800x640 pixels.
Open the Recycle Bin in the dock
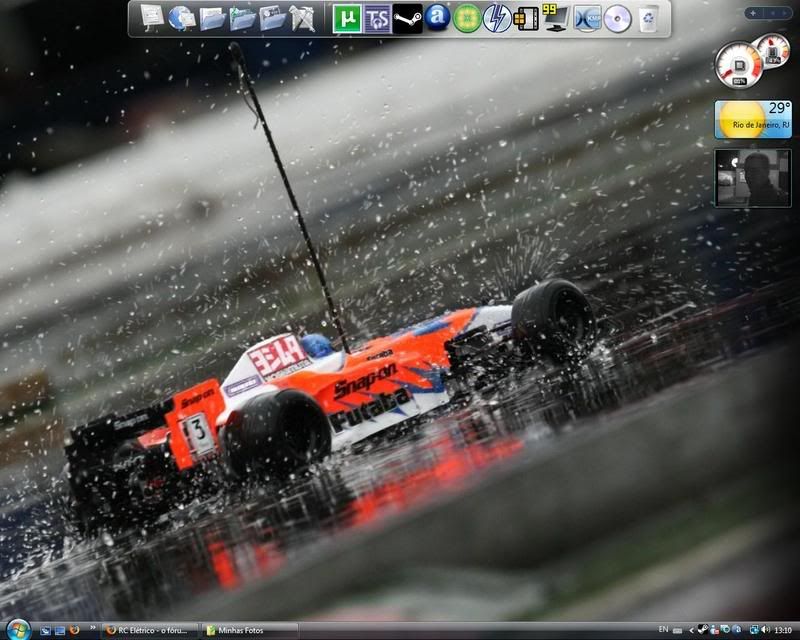tap(648, 19)
